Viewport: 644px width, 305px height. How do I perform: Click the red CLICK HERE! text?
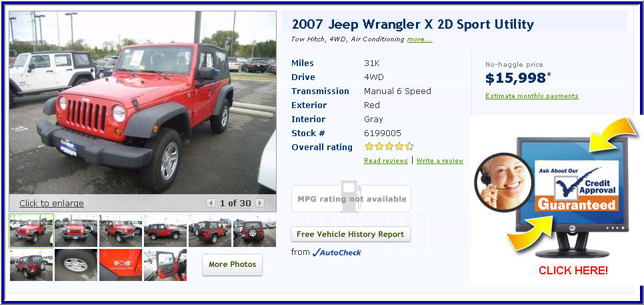point(573,270)
